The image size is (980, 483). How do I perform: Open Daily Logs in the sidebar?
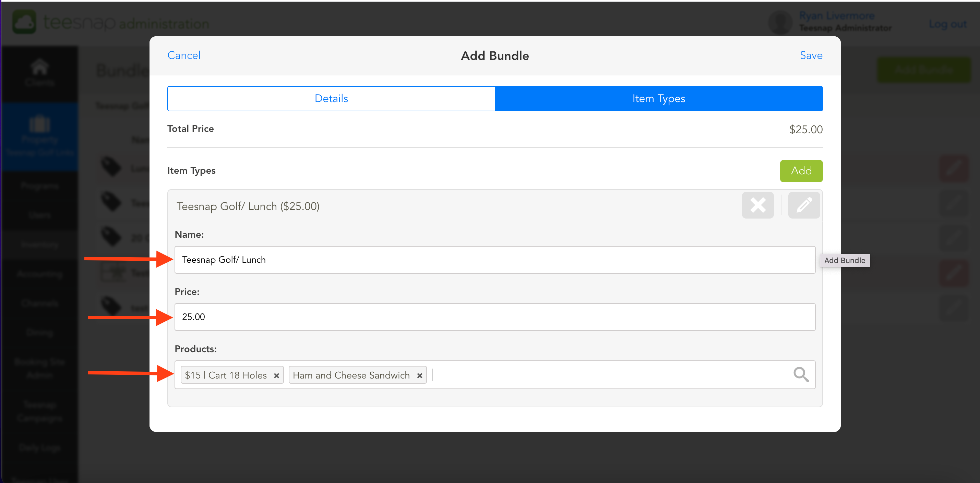pyautogui.click(x=39, y=448)
